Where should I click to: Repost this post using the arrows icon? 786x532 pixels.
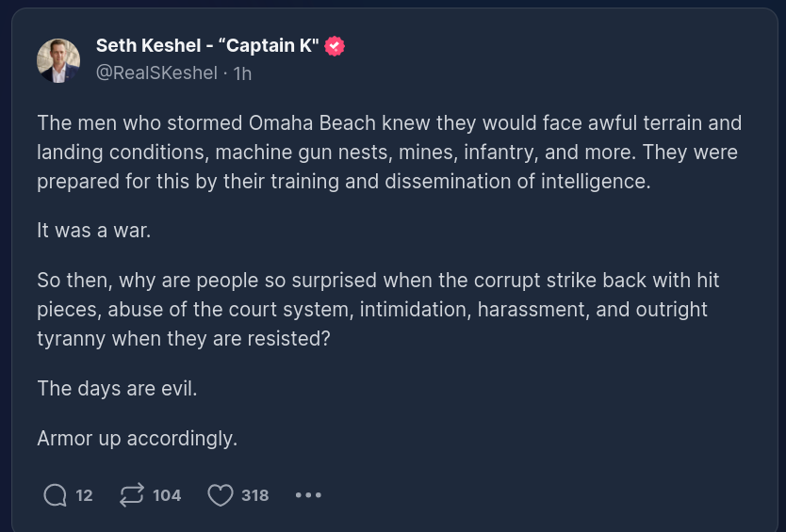point(132,494)
